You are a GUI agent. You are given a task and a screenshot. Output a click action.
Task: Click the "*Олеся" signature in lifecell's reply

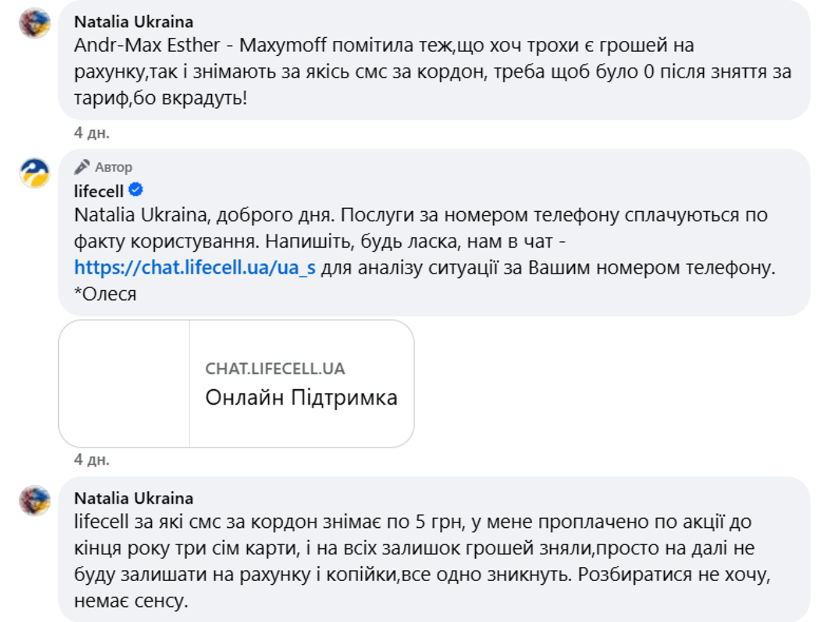click(x=106, y=294)
